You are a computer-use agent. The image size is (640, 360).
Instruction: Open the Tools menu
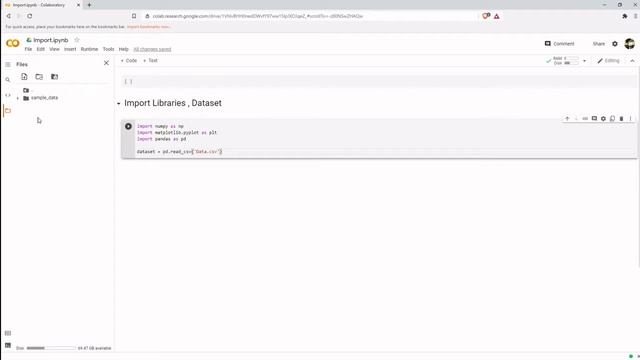[109, 49]
